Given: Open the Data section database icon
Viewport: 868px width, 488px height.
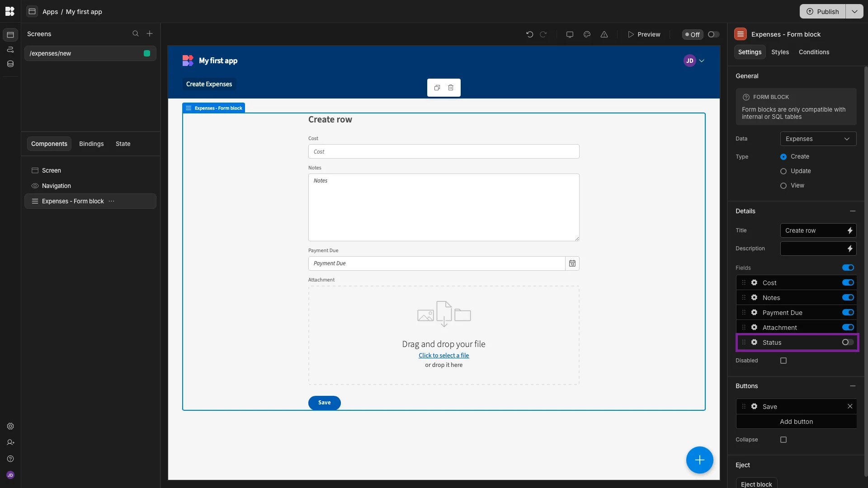Looking at the screenshot, I should [x=10, y=64].
